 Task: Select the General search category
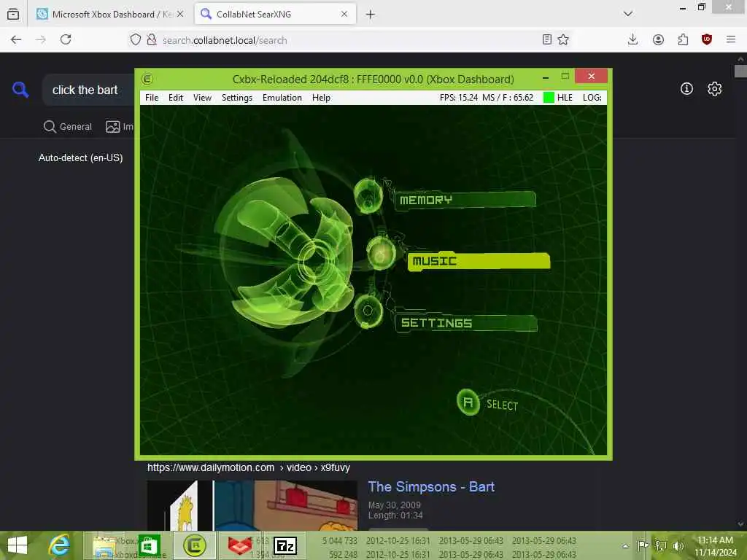click(68, 127)
